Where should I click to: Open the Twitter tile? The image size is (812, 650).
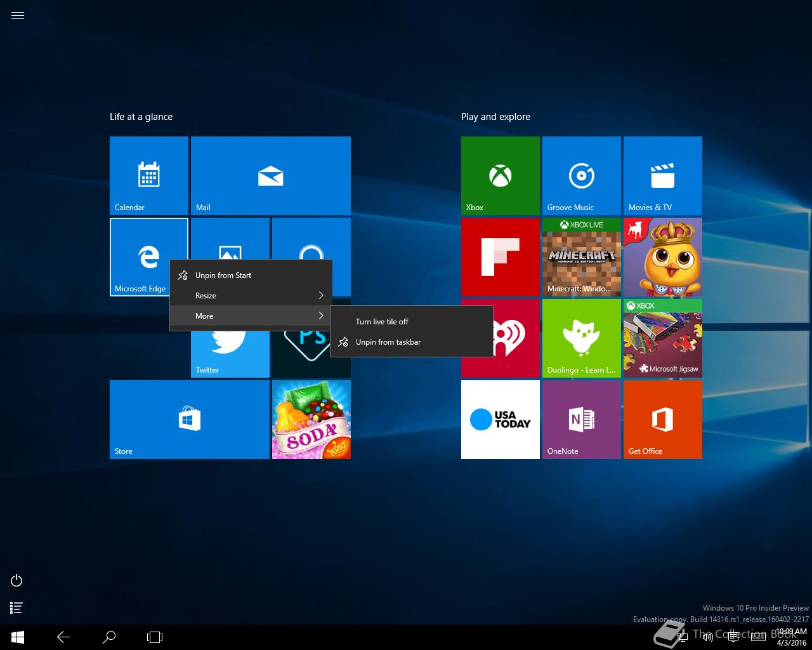pos(230,354)
